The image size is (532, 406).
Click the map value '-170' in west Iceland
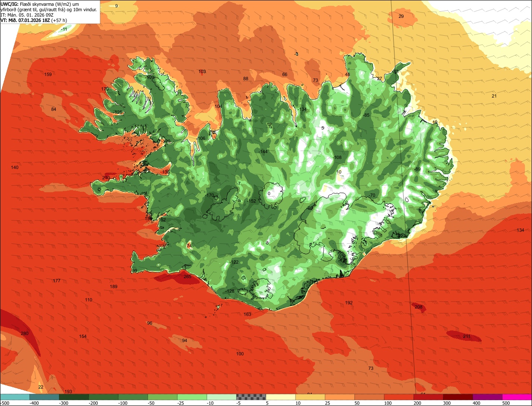(209, 196)
